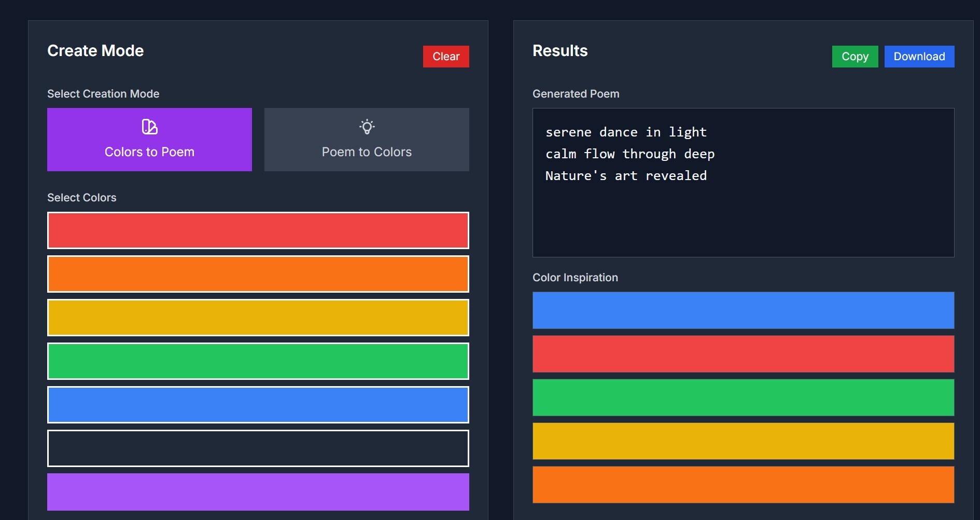Click inside the Generated Poem text box
Image resolution: width=980 pixels, height=520 pixels.
743,218
